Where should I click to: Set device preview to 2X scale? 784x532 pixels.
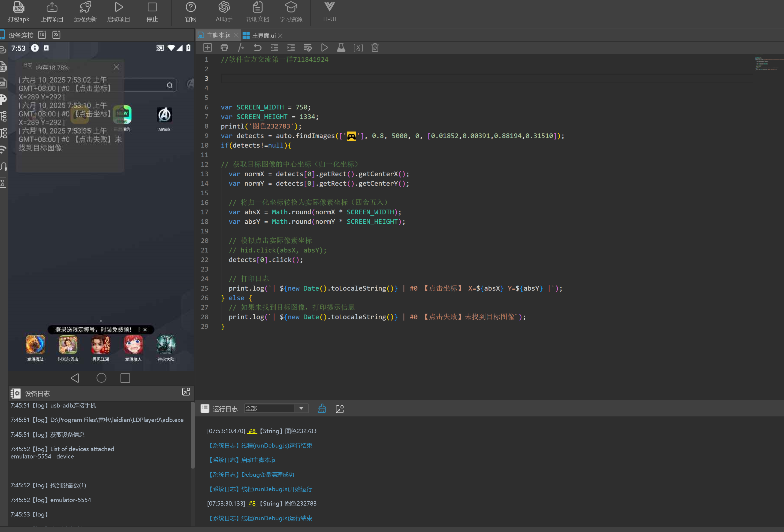pos(56,35)
